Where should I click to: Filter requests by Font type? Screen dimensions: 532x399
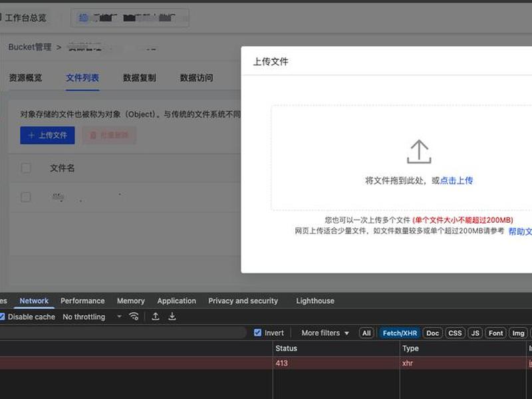coord(495,333)
